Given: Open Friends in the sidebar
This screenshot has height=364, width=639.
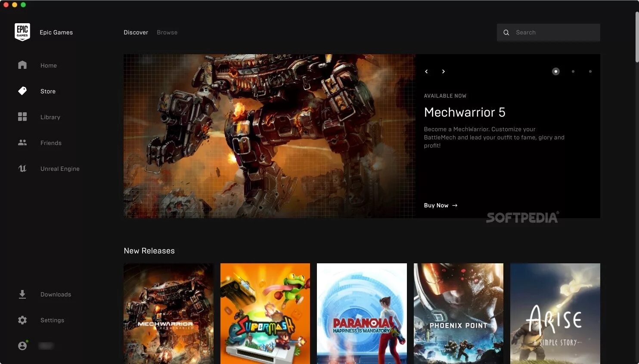Looking at the screenshot, I should [51, 143].
